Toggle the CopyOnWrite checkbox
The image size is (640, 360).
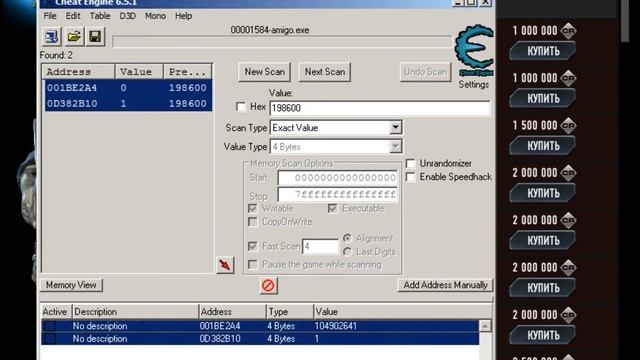click(x=253, y=222)
